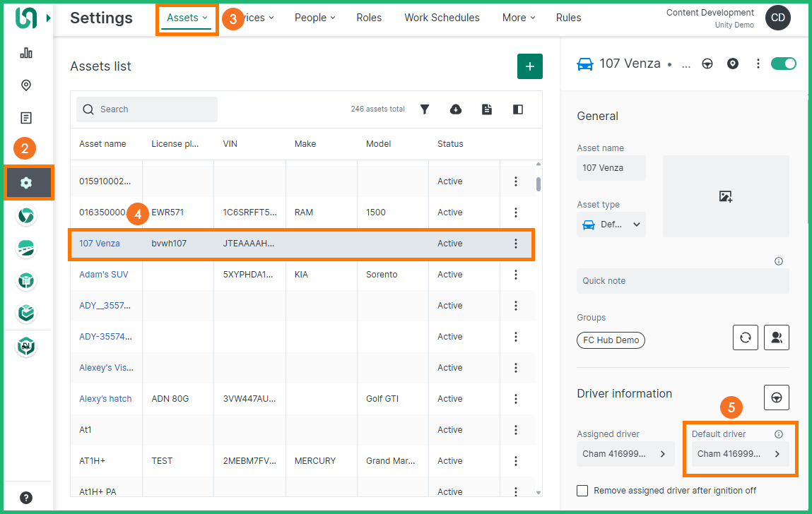
Task: Click the filter funnel icon in assets list
Action: 425,109
